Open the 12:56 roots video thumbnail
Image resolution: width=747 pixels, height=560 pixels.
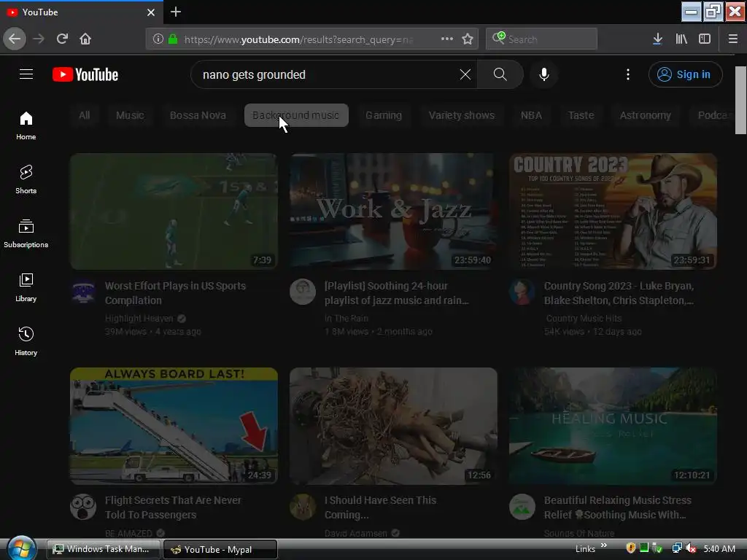pos(393,426)
